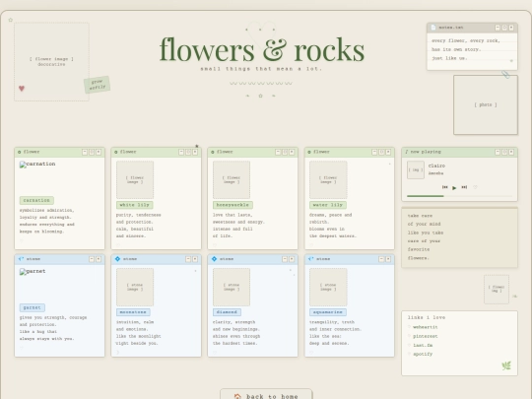Click the paperclip on the photo frame
Image resolution: width=532 pixels, height=399 pixels.
(x=505, y=74)
